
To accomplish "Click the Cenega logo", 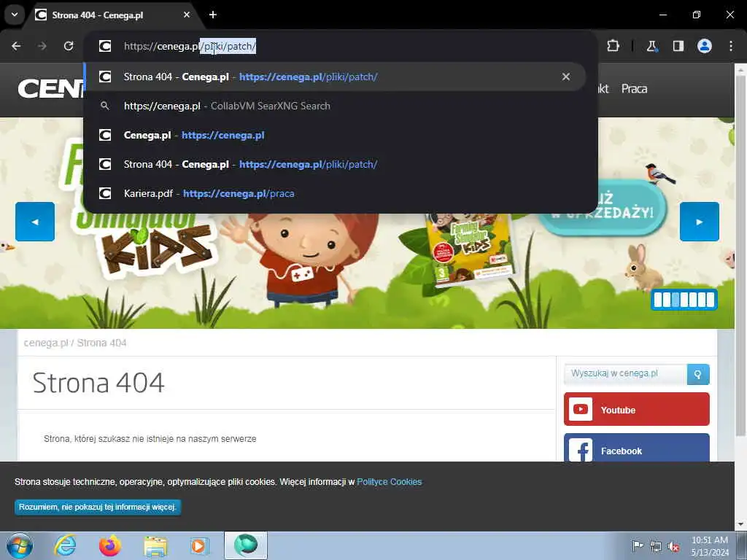I will tap(50, 88).
